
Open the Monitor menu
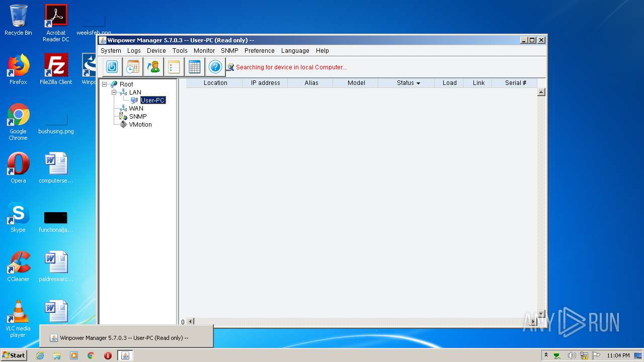point(204,51)
